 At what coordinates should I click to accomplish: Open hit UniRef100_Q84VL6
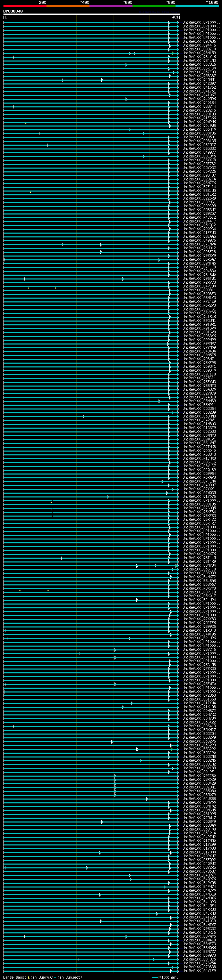click(199, 57)
